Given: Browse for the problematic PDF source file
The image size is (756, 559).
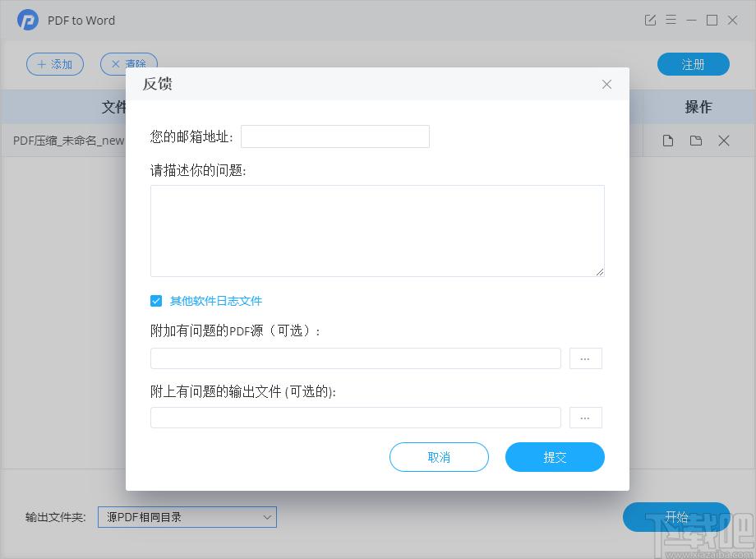Looking at the screenshot, I should point(585,358).
